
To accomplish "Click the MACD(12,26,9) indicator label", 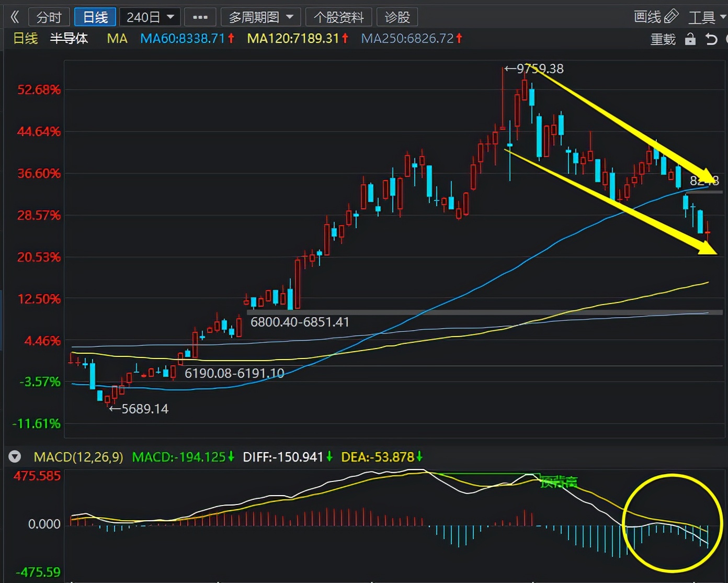I will pos(78,457).
